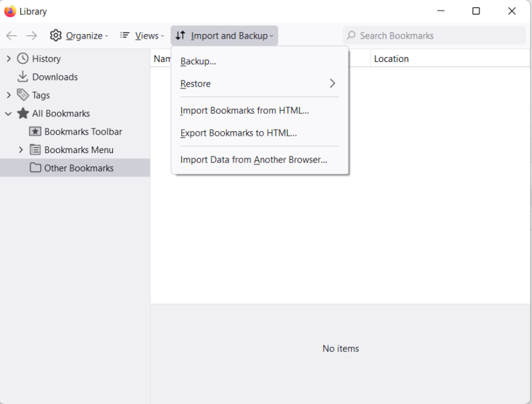Click the Other Bookmarks folder icon
This screenshot has width=532, height=404.
point(37,168)
